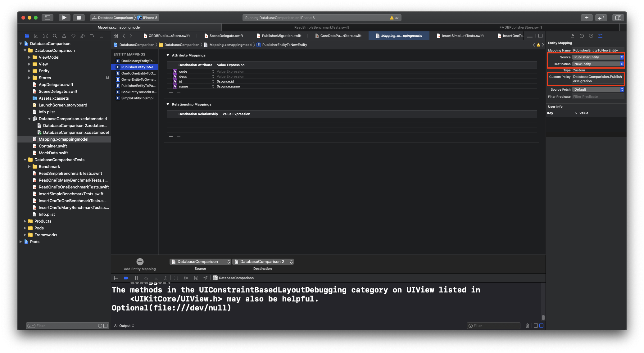Click the Filter Predicate input field

[x=598, y=97]
